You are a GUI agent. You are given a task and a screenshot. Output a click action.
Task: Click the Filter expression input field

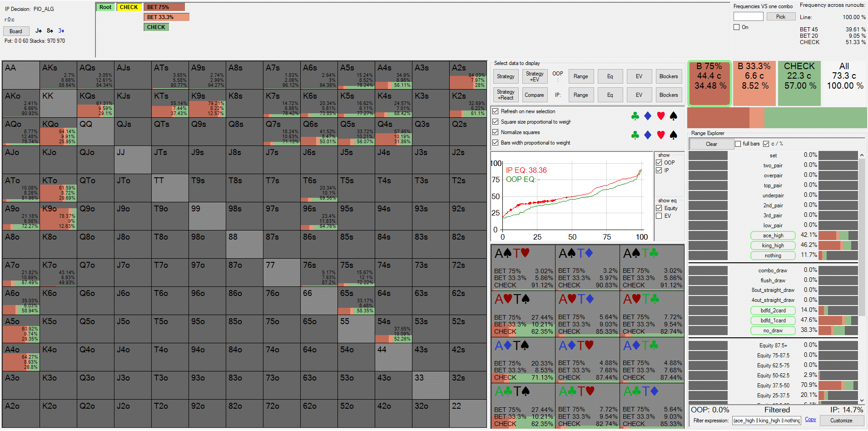(x=766, y=421)
